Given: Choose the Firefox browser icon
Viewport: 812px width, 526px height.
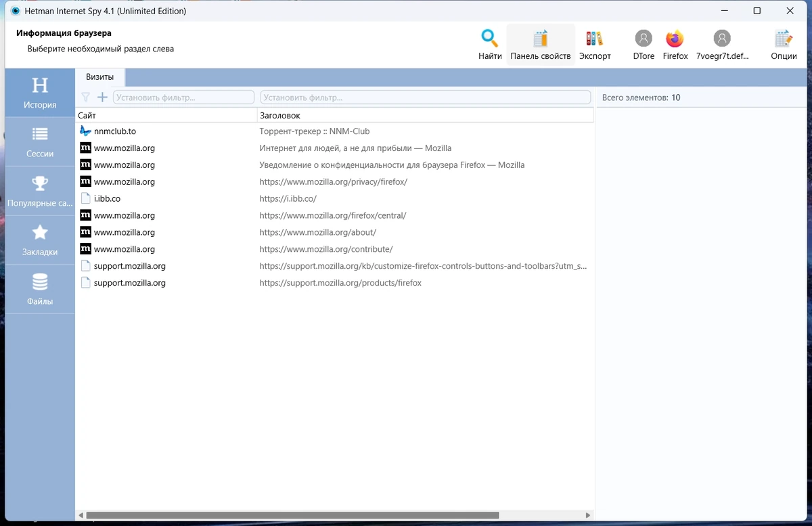Looking at the screenshot, I should click(675, 45).
